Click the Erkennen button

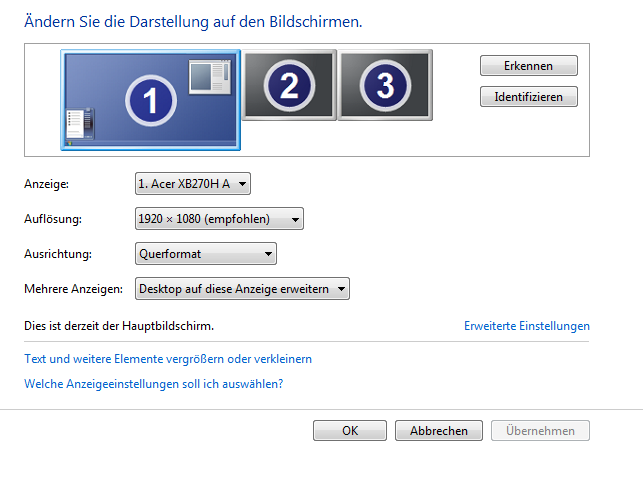pos(529,66)
